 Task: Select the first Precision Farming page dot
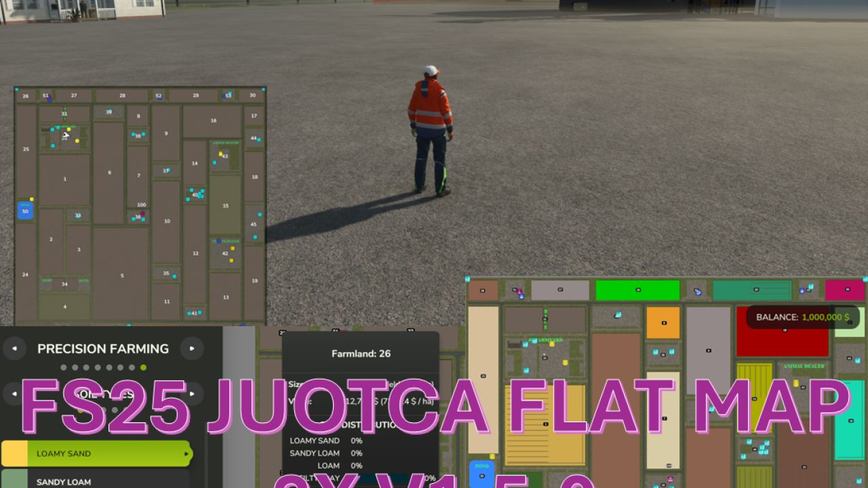pyautogui.click(x=64, y=367)
